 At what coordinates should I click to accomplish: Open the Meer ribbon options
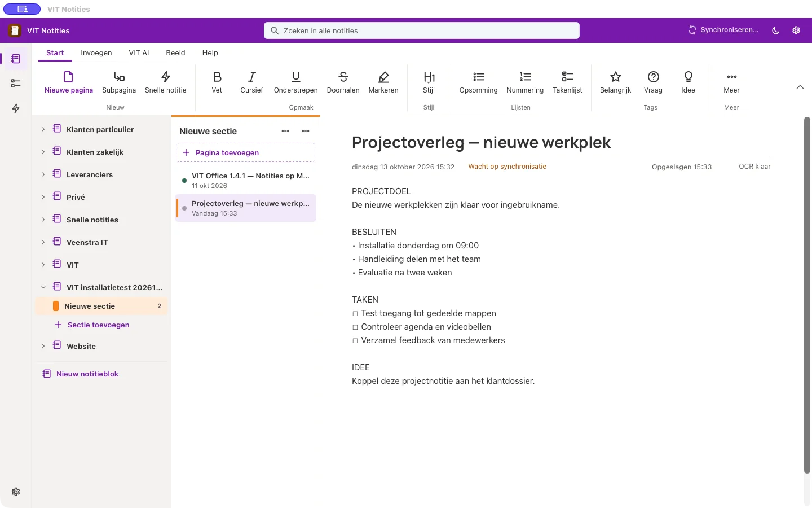[x=731, y=82]
